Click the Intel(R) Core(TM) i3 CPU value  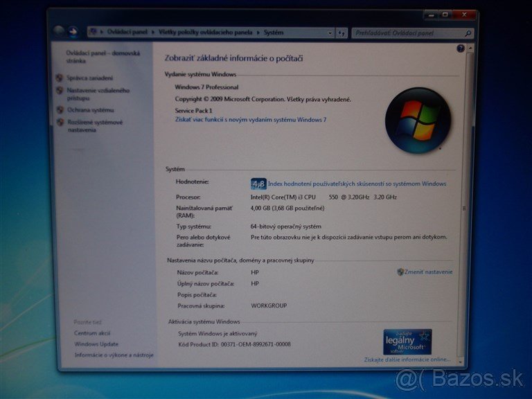[323, 197]
